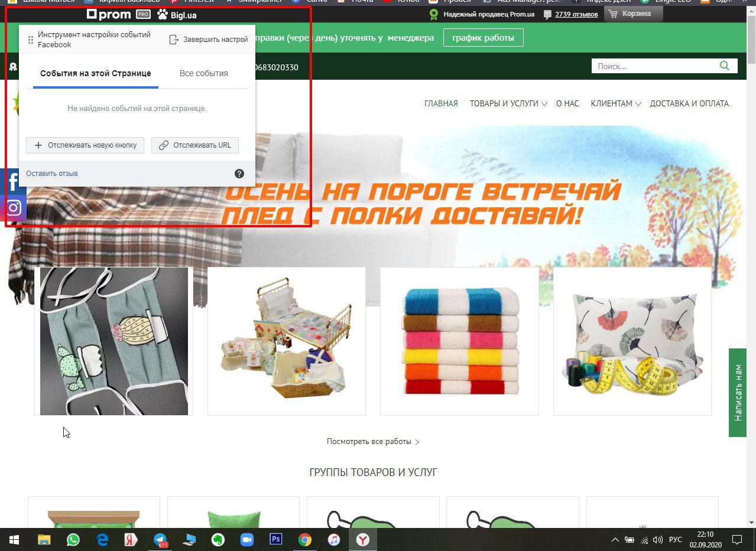Screen dimensions: 756x551
Task: Open the doll bed and baskets thumbnail
Action: click(x=287, y=341)
